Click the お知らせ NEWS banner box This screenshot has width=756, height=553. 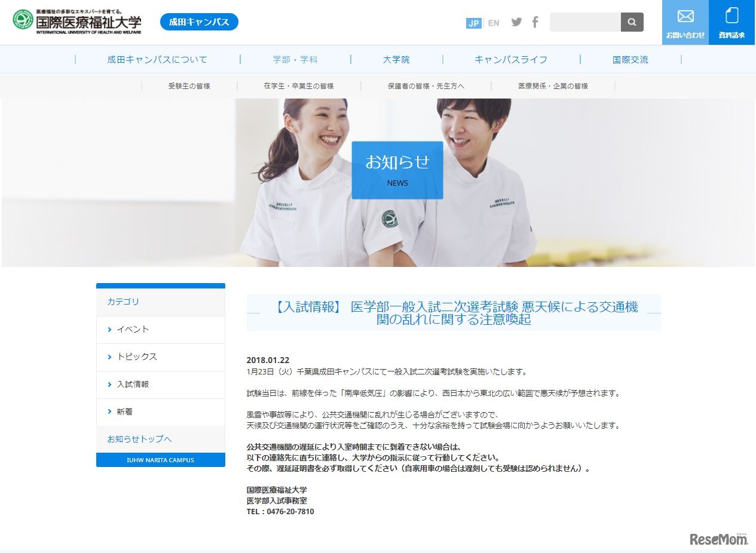click(397, 170)
